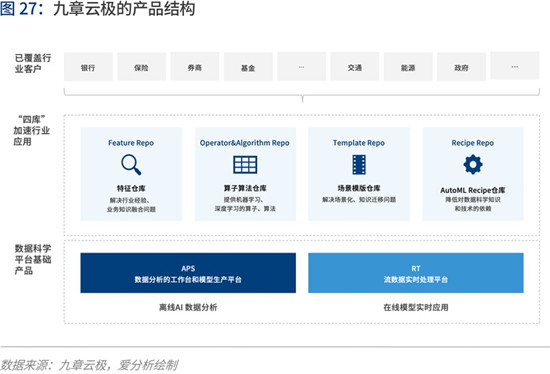Screen dimensions: 550x374
Task: Open the APS dark blue platform block
Action: tap(188, 273)
